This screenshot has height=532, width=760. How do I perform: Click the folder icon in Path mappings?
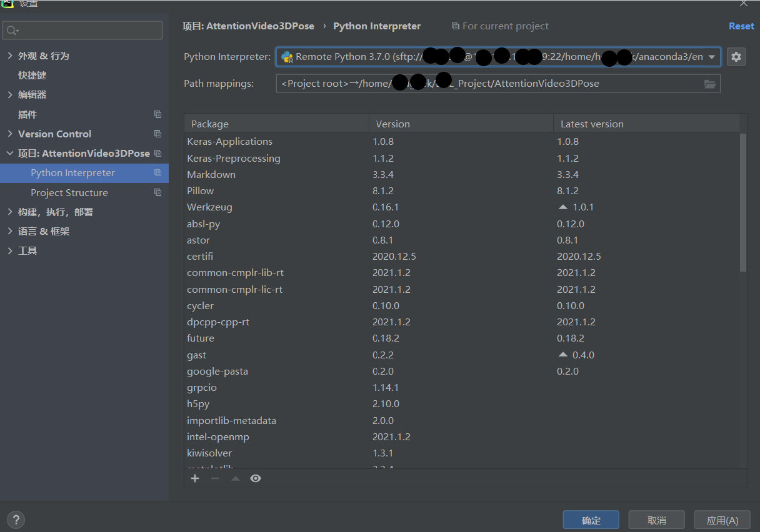tap(710, 84)
